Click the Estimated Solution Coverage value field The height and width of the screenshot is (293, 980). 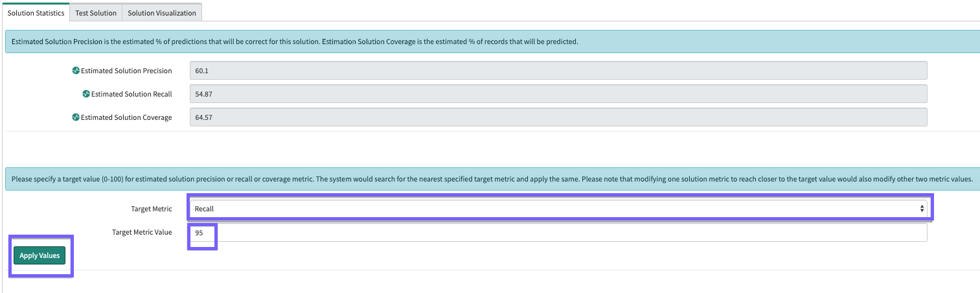click(x=558, y=117)
